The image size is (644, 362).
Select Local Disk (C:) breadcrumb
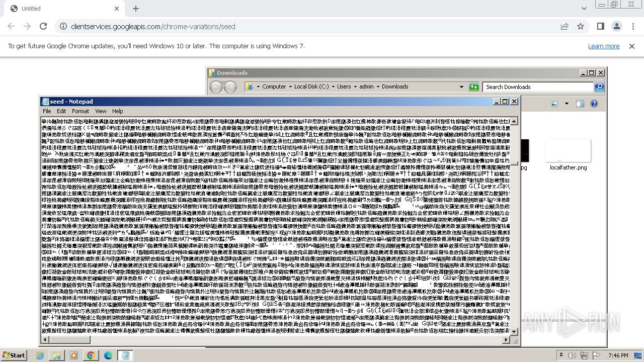[x=311, y=86]
